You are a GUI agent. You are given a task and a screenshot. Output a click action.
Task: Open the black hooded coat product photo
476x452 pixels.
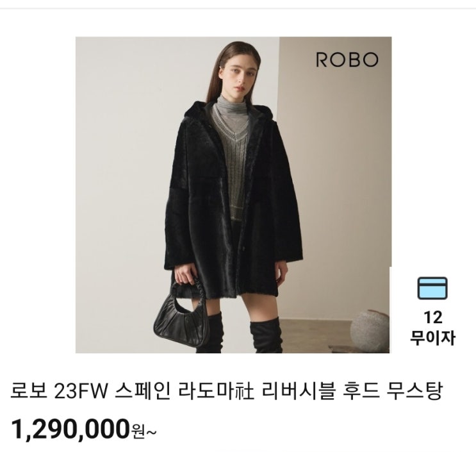(x=233, y=195)
